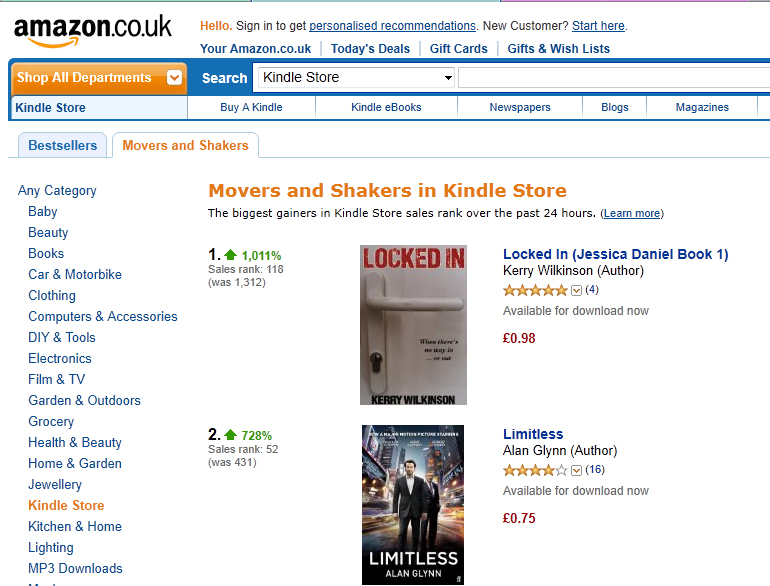The width and height of the screenshot is (770, 586).
Task: Open Kindle eBooks navigation item
Action: click(x=386, y=107)
